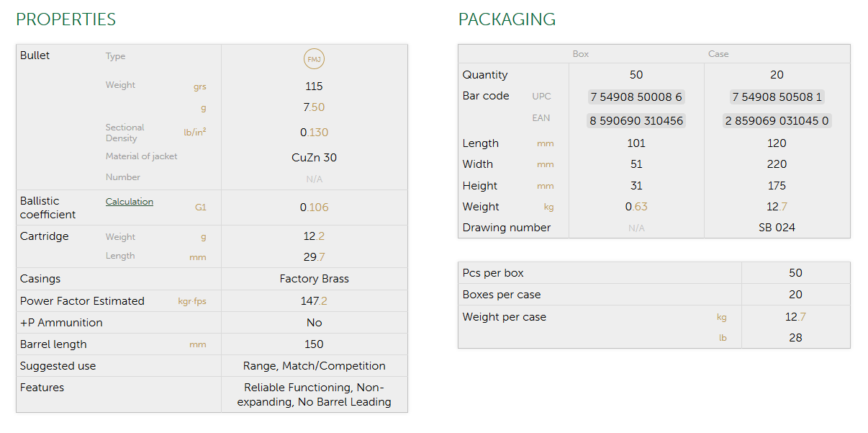Click the Box column header

pos(581,54)
